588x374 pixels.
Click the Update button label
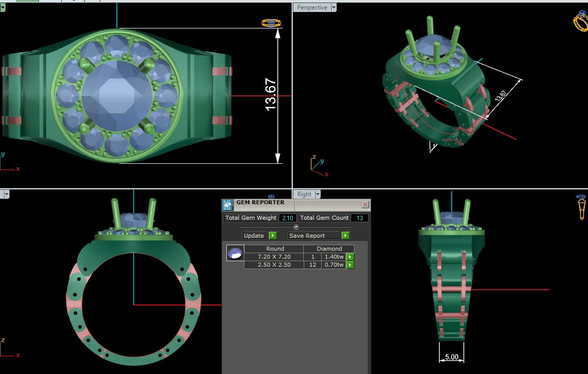(x=254, y=236)
